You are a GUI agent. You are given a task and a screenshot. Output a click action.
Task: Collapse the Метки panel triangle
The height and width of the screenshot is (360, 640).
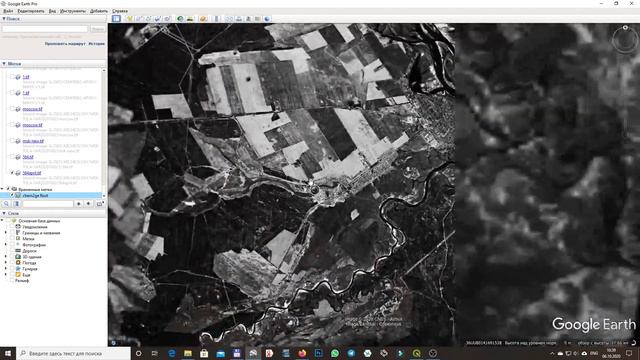click(4, 64)
